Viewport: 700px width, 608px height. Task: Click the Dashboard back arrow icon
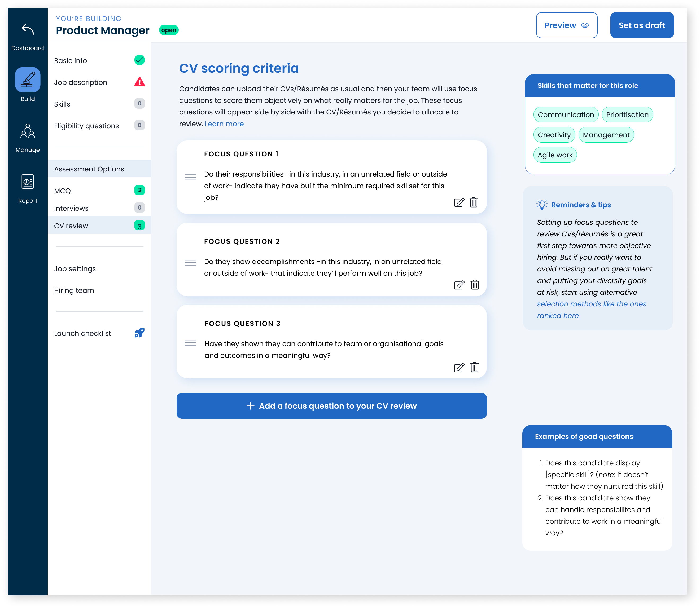pyautogui.click(x=28, y=29)
